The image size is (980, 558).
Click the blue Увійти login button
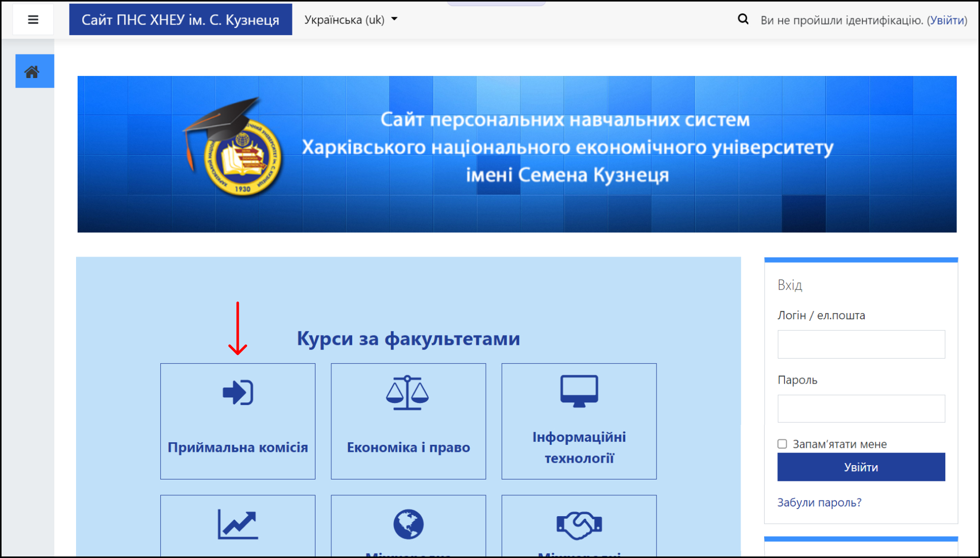point(861,467)
